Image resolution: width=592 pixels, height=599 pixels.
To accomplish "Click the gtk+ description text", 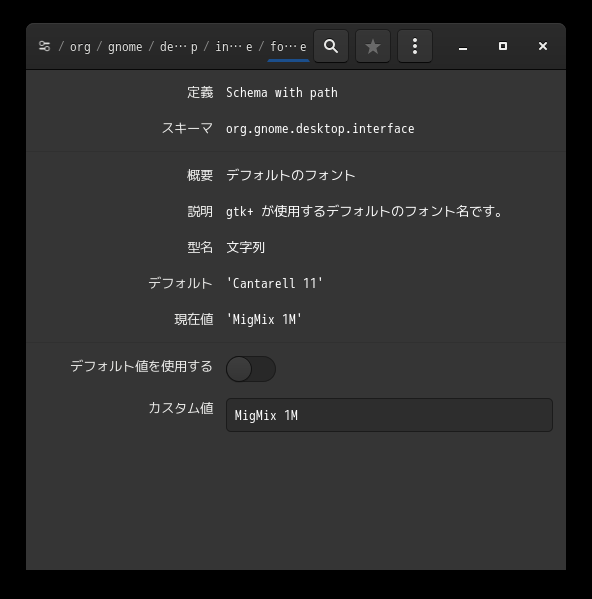I will coord(365,211).
